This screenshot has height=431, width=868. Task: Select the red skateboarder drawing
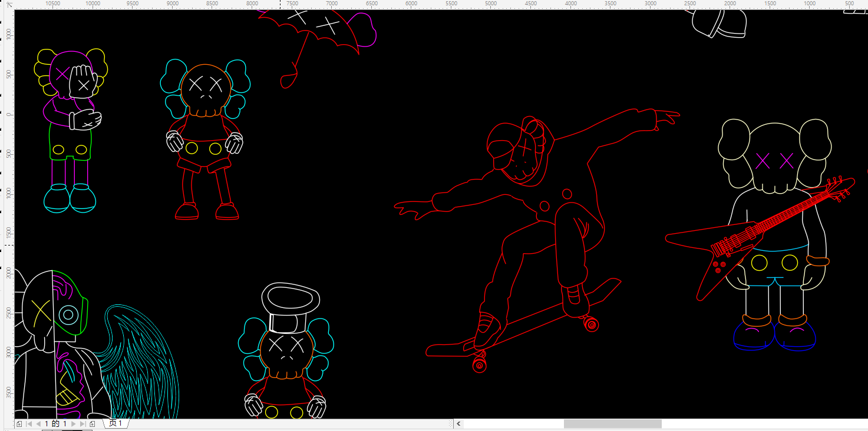[x=536, y=240]
